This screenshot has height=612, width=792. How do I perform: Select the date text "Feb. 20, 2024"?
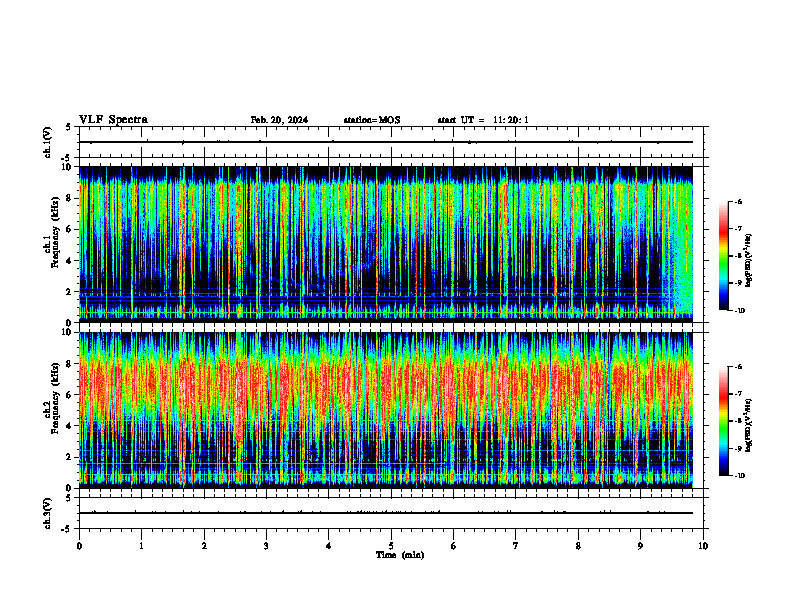[x=279, y=120]
